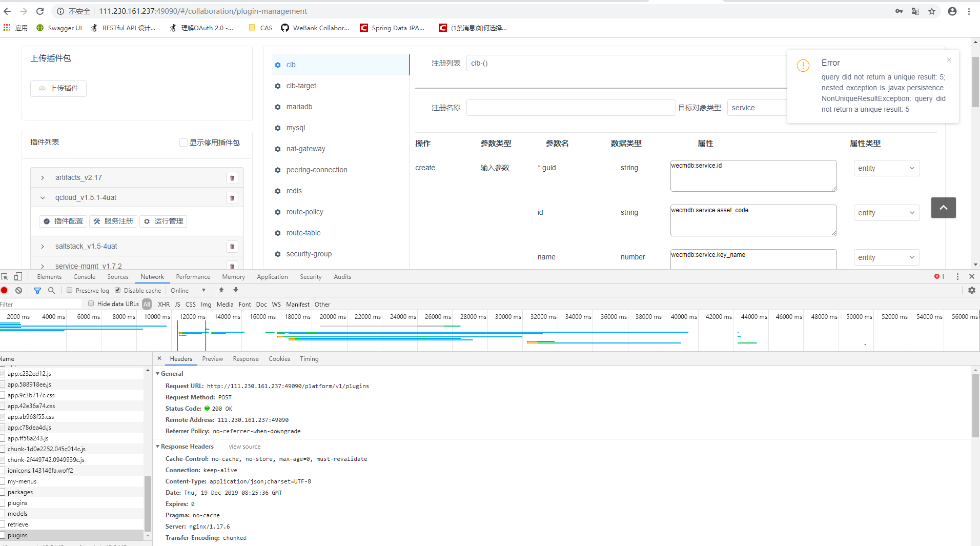The width and height of the screenshot is (980, 546).
Task: Click the 运行管理 button
Action: coord(164,221)
